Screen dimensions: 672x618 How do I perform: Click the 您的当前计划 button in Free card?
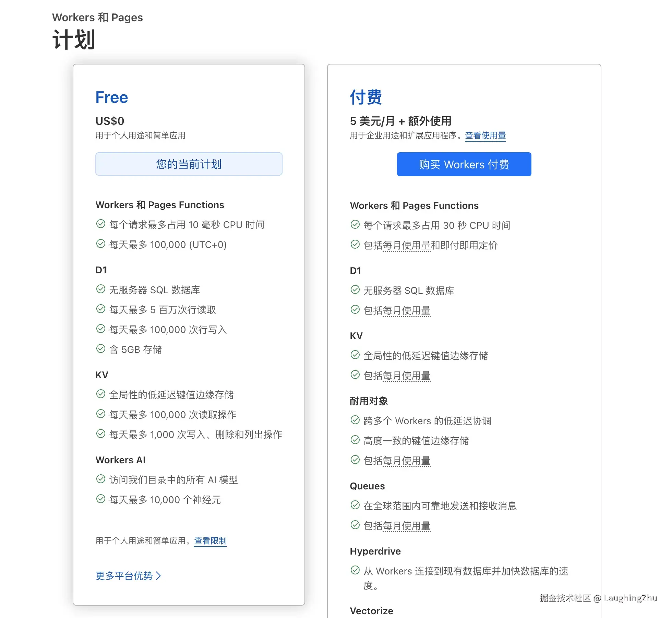click(x=189, y=164)
